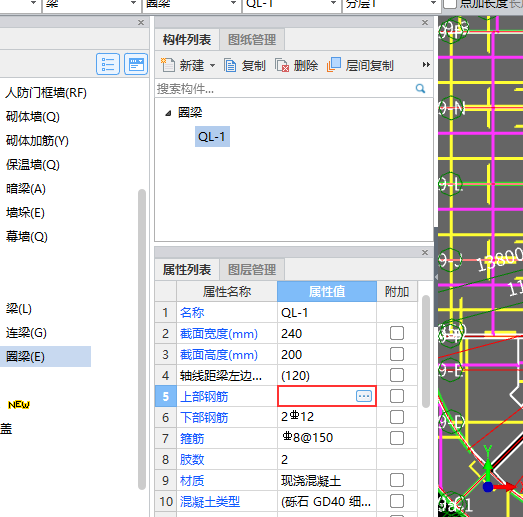Switch to 构件列表 tab
523x517 pixels.
187,40
